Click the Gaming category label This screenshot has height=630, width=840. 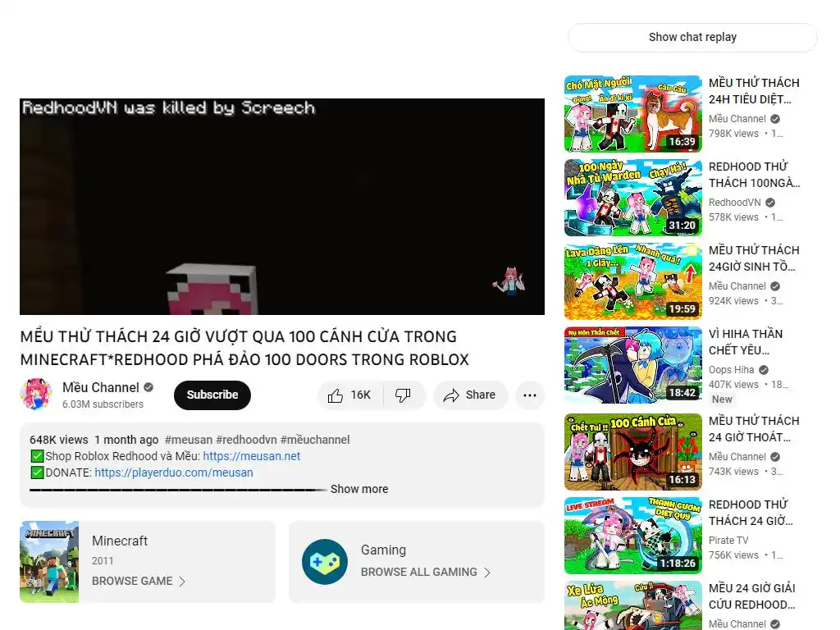point(384,550)
